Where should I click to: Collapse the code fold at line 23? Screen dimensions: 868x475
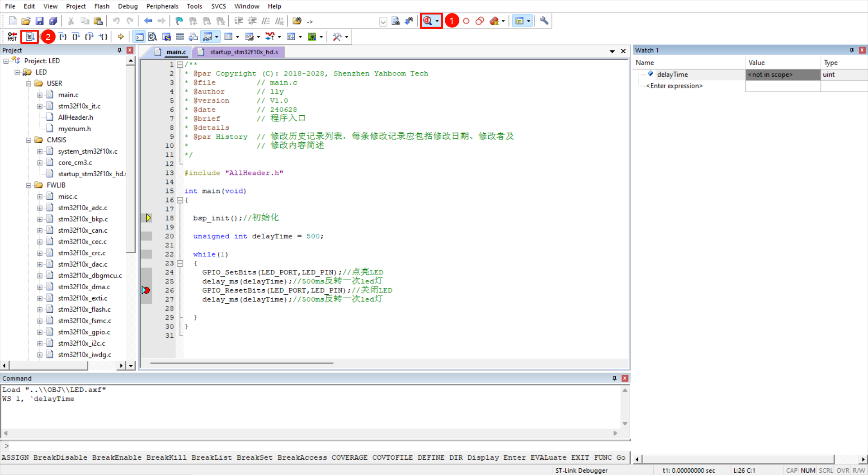(180, 263)
